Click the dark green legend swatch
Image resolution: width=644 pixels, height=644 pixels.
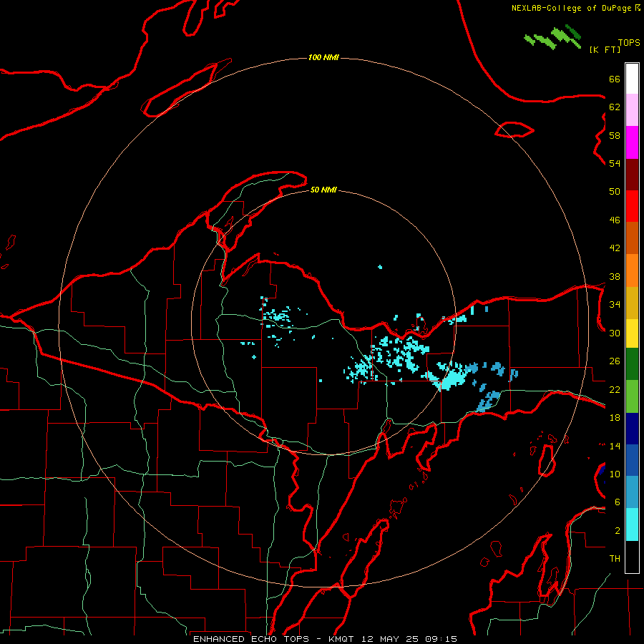tap(632, 364)
